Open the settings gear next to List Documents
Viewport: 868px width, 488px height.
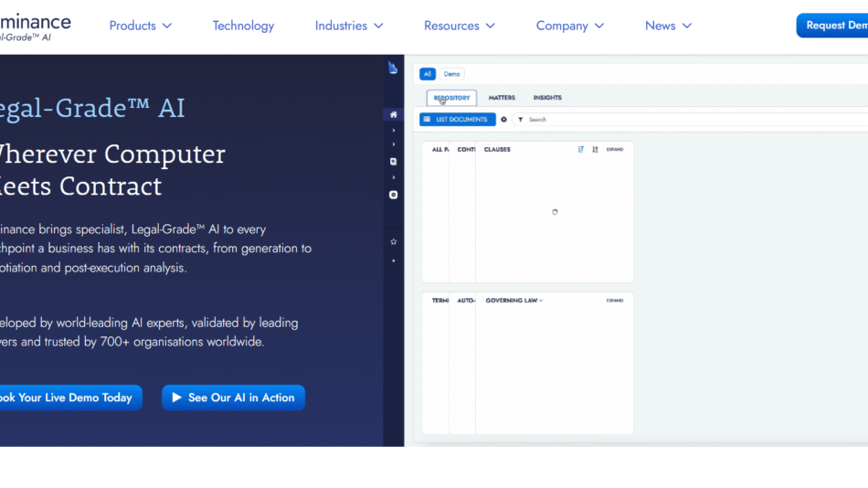tap(503, 120)
